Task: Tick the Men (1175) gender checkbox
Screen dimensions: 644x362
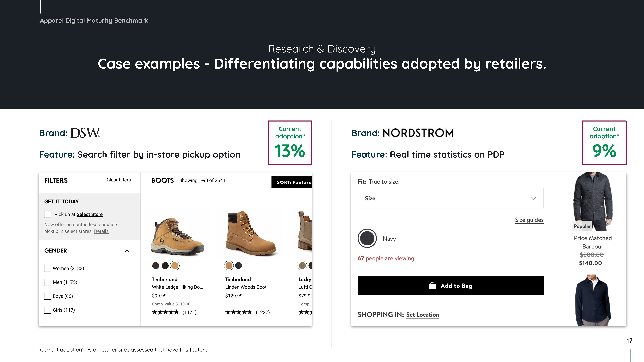Action: 47,282
